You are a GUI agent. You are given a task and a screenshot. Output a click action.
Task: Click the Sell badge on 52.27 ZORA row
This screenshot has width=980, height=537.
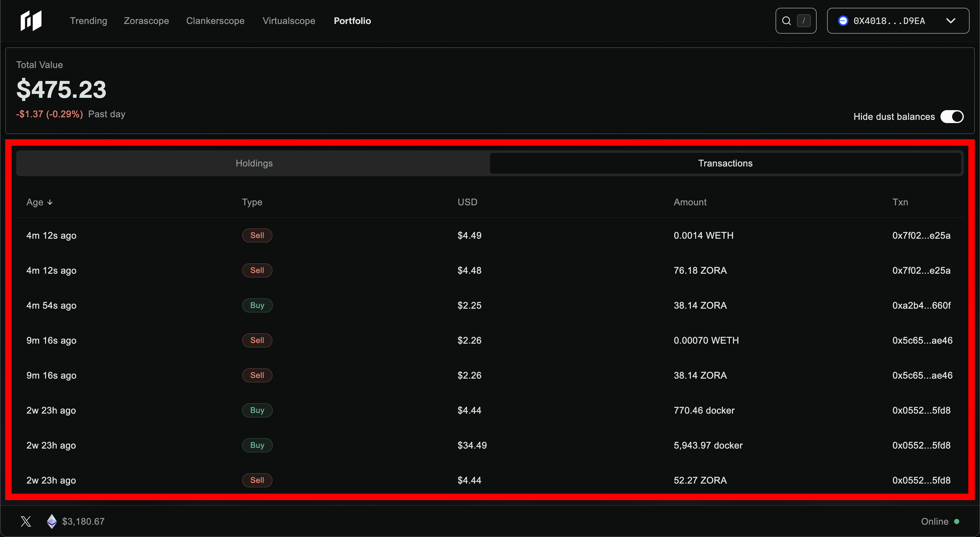pos(257,480)
